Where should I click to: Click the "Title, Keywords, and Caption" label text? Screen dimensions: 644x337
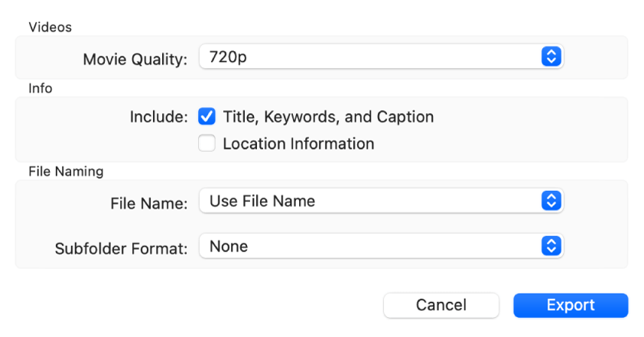click(x=328, y=117)
